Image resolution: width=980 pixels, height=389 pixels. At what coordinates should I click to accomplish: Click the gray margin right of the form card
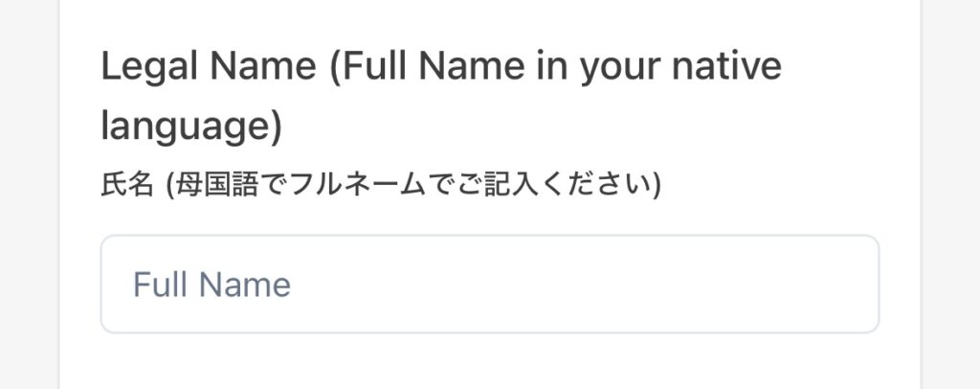950,192
